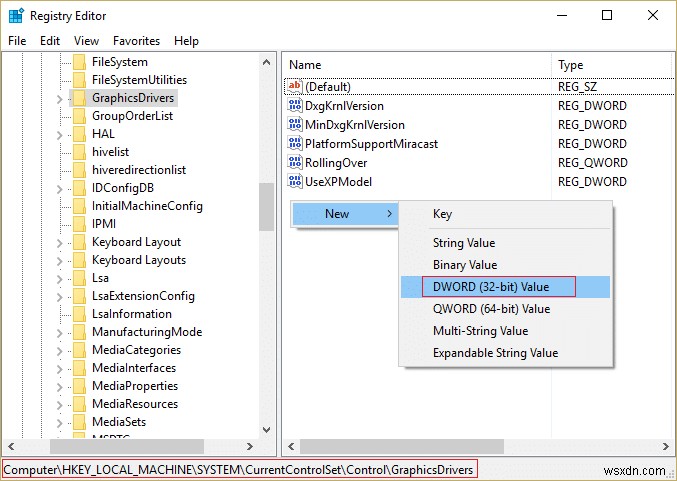Open the Edit menu

coord(50,41)
